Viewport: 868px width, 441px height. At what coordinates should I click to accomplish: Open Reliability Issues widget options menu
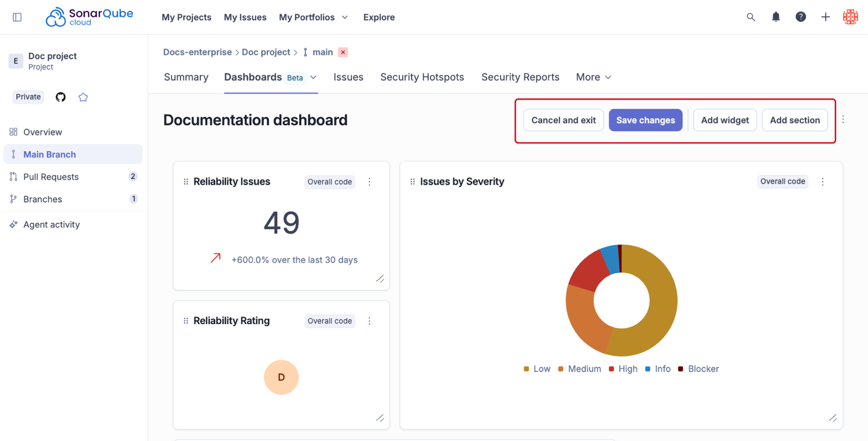point(370,182)
